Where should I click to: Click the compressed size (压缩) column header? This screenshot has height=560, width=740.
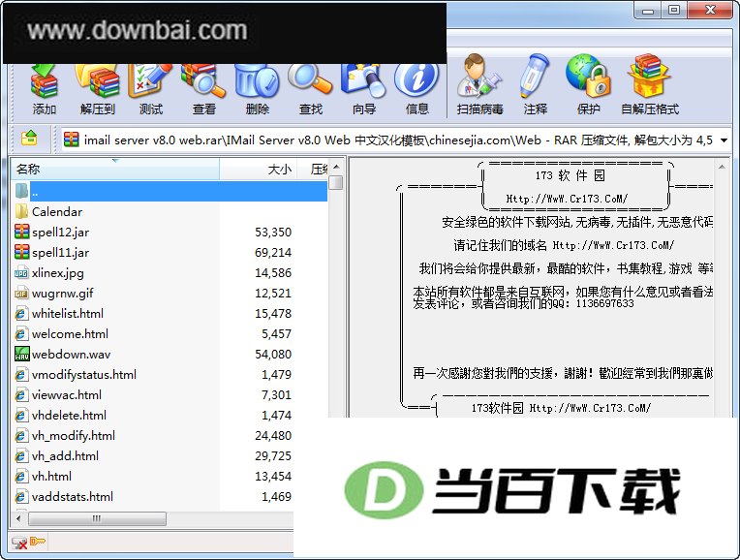pos(313,169)
